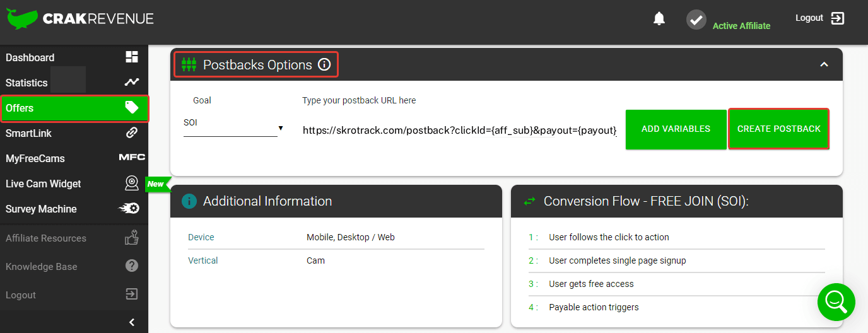Open the green search magnifier button
This screenshot has height=333, width=868.
836,302
